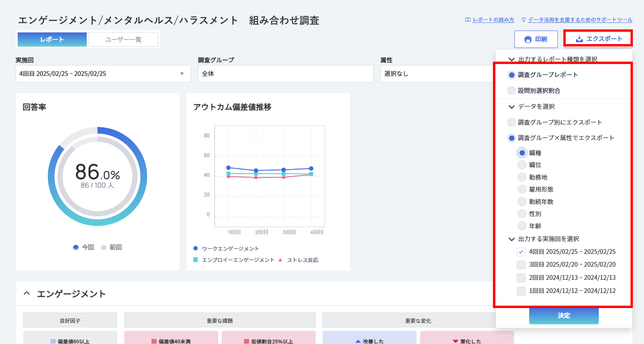Collapse 出力する実施回を選択 section

[512, 239]
